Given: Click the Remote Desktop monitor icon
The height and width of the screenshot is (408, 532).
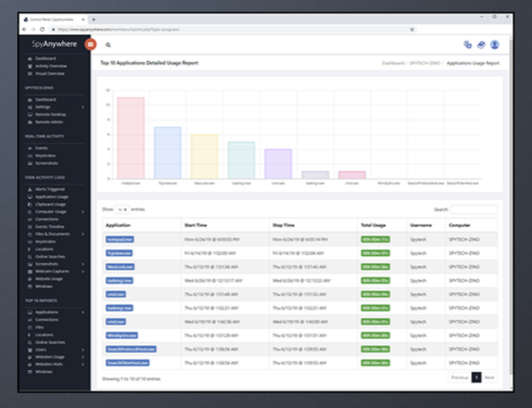Looking at the screenshot, I should 30,114.
